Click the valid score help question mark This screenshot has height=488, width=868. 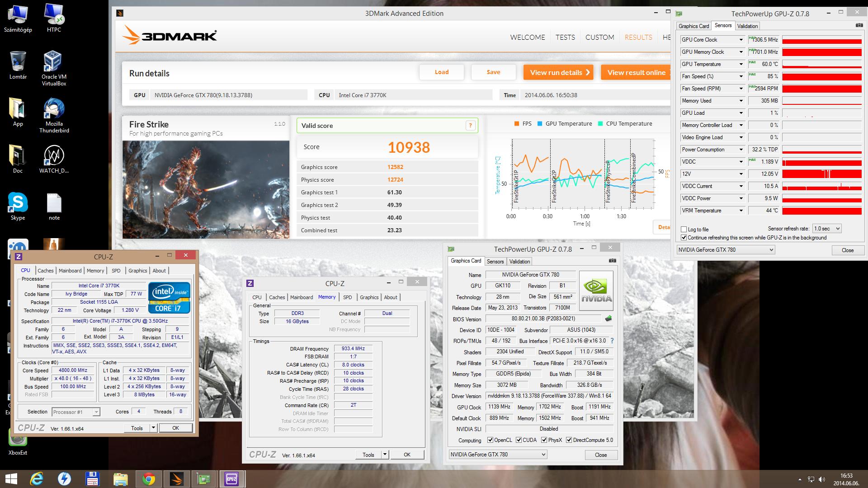pos(470,126)
